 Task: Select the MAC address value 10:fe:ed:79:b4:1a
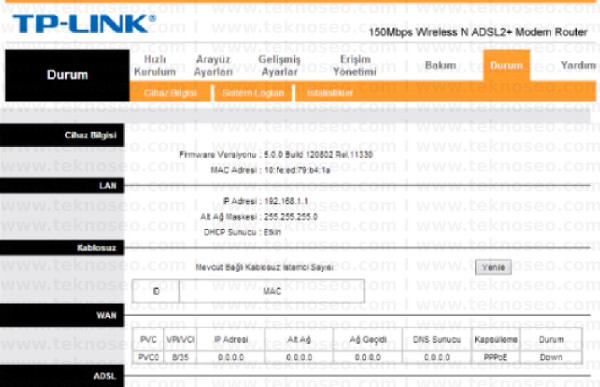tap(297, 170)
